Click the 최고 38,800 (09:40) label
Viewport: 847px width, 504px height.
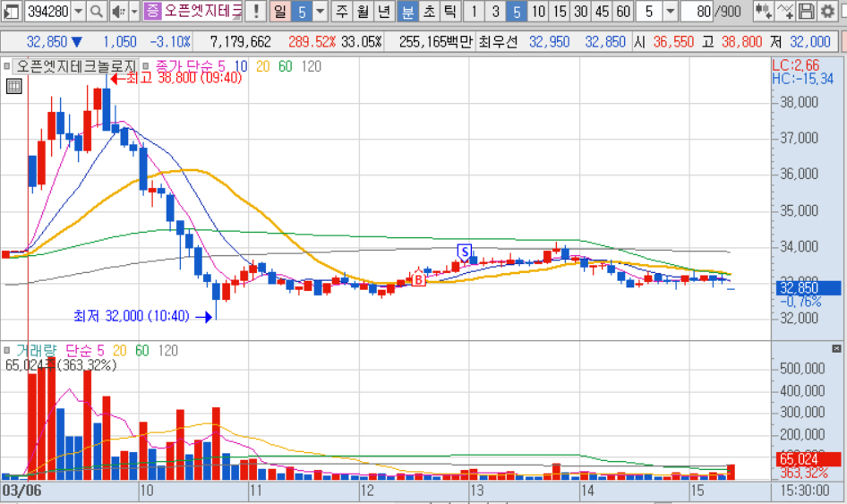184,78
